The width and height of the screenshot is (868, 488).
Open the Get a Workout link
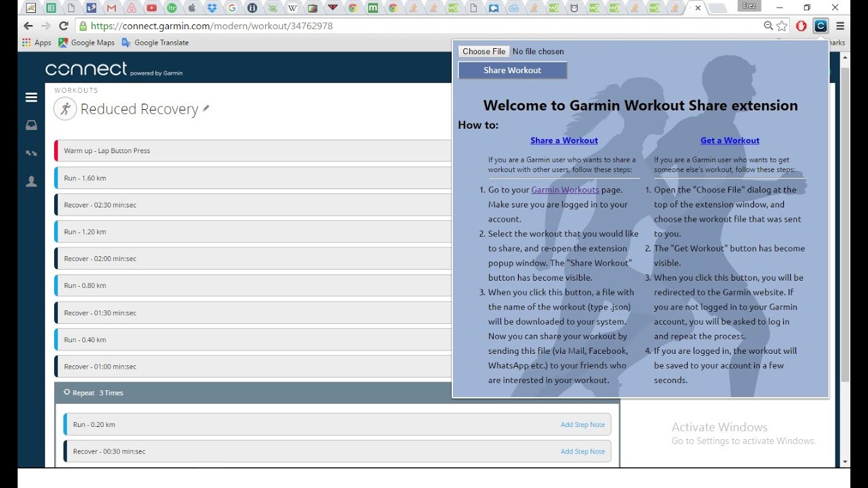tap(730, 140)
